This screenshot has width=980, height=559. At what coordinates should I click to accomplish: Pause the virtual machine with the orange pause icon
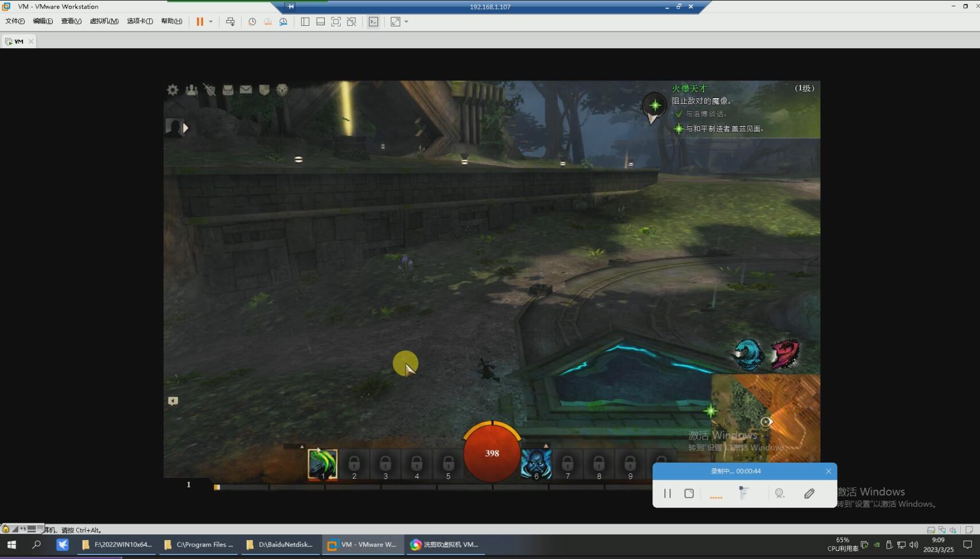point(200,21)
